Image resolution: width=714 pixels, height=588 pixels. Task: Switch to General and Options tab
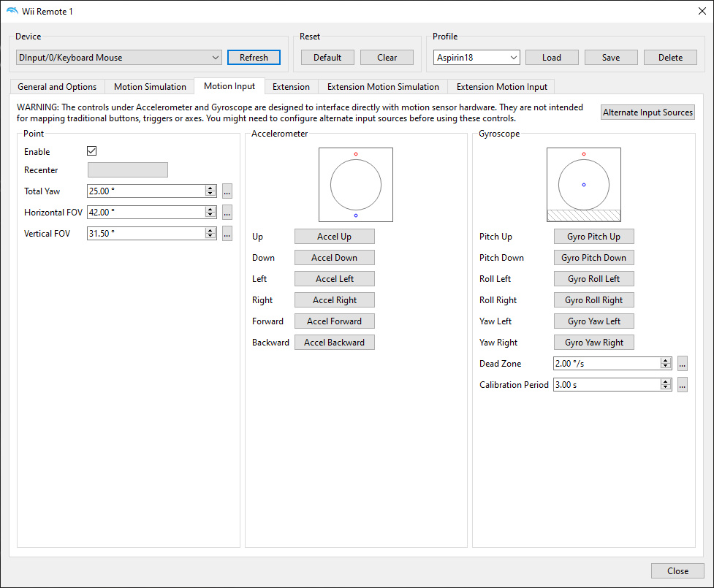(x=57, y=87)
